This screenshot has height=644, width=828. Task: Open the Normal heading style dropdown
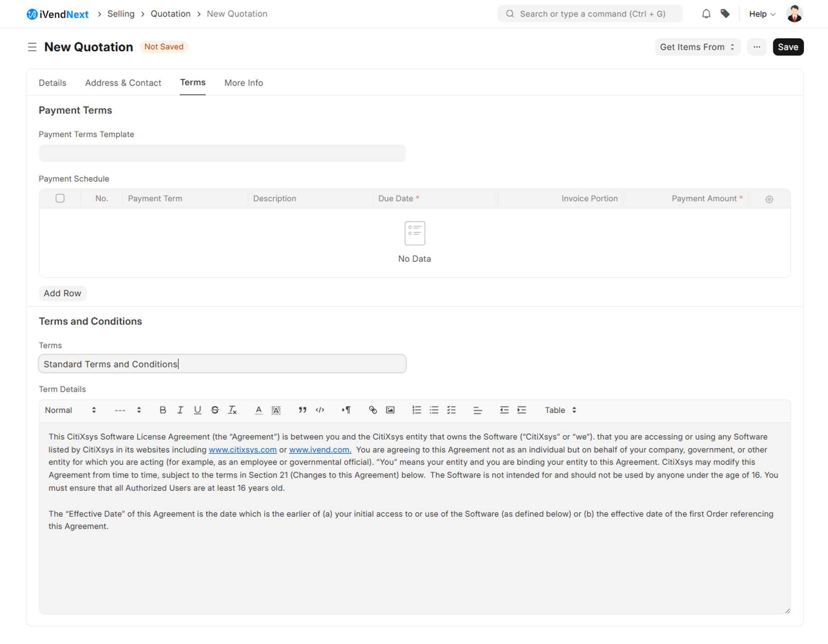pos(70,410)
